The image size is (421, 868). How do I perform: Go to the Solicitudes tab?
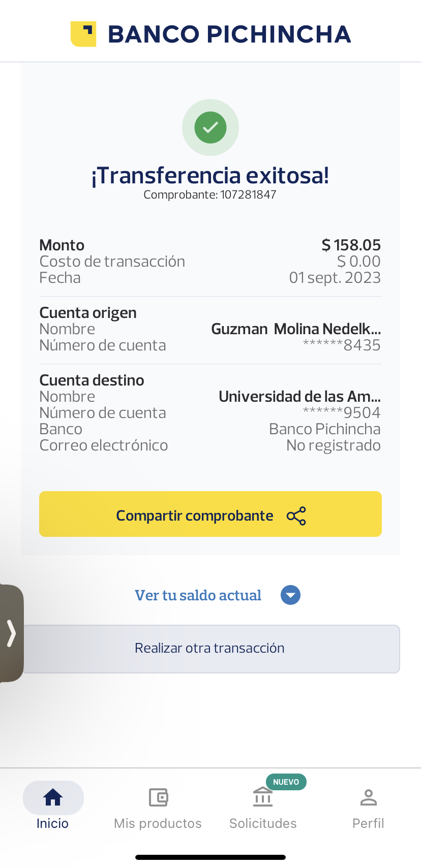[x=263, y=823]
